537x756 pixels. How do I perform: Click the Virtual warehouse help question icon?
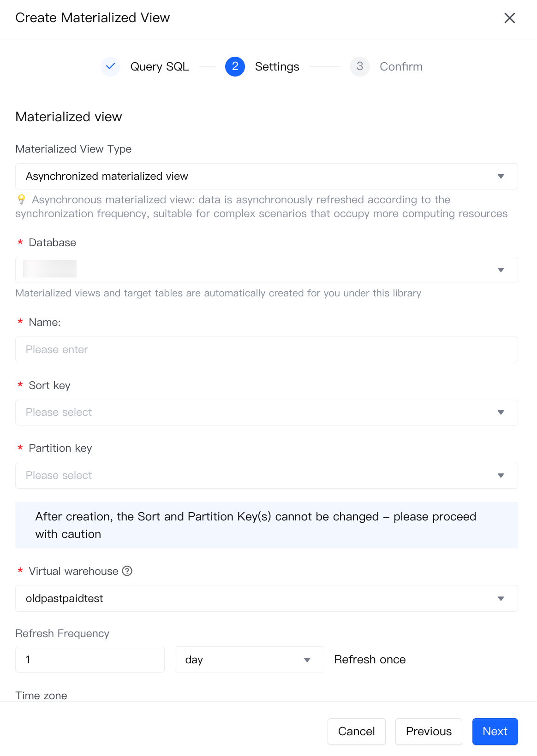127,571
